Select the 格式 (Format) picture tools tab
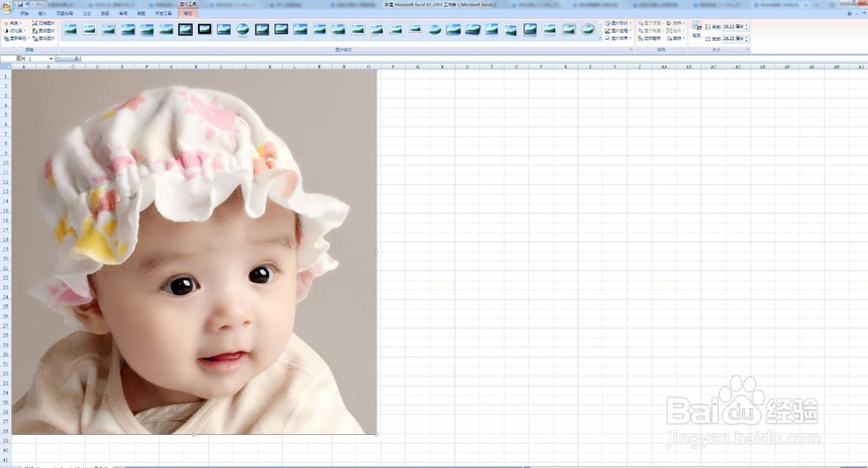This screenshot has height=468, width=868. [187, 13]
